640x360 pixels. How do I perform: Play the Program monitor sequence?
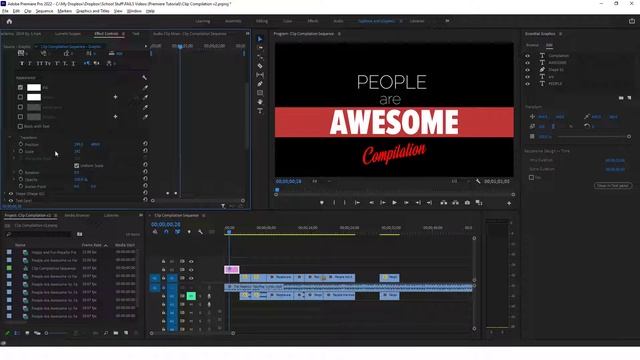(x=394, y=202)
